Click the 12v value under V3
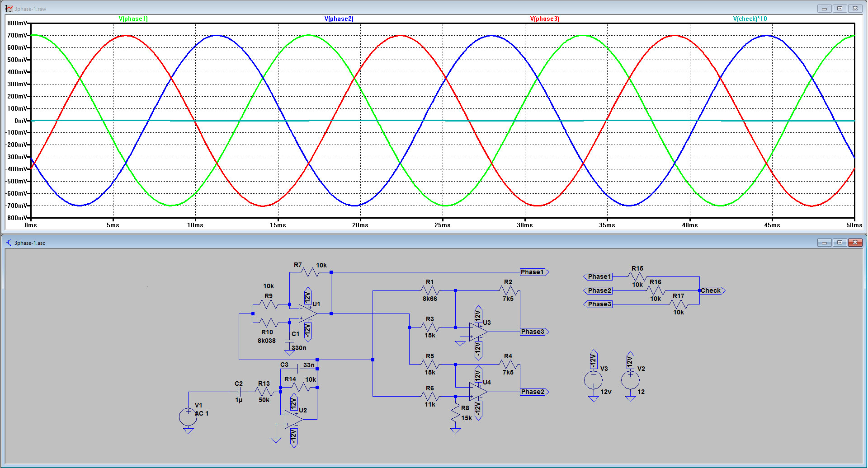868x468 pixels. (606, 392)
